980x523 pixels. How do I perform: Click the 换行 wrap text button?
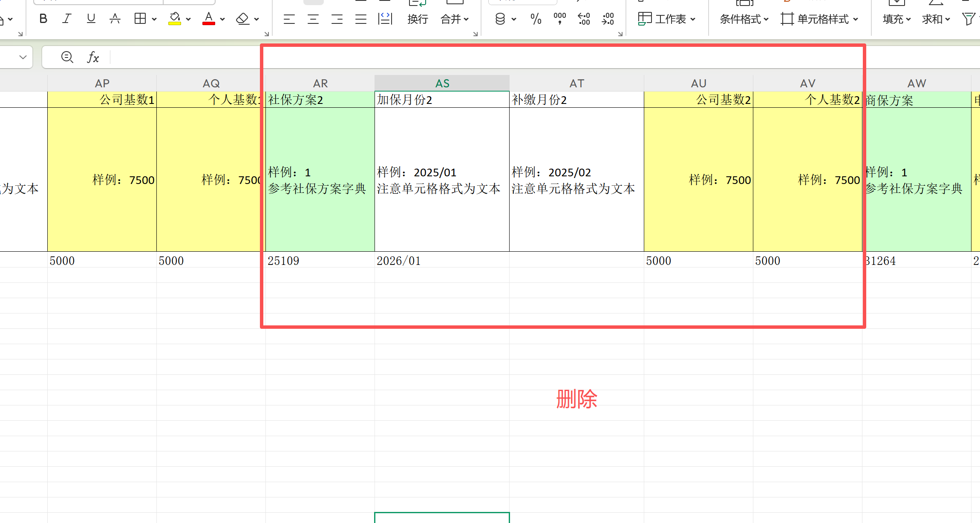click(418, 19)
